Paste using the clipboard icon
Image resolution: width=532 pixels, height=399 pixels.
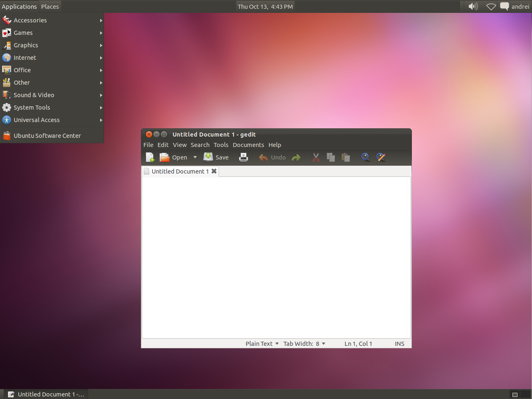point(346,157)
